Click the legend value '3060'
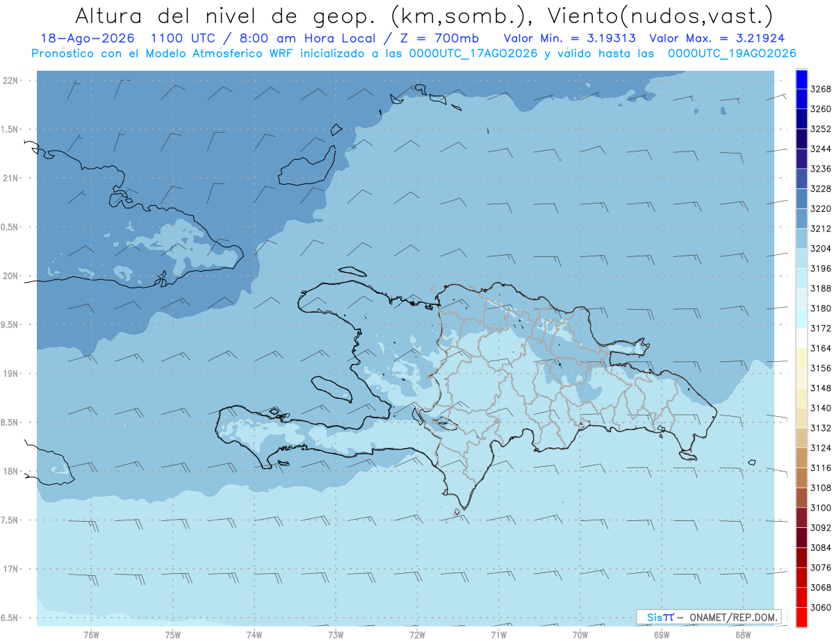This screenshot has width=834, height=644. tap(821, 608)
